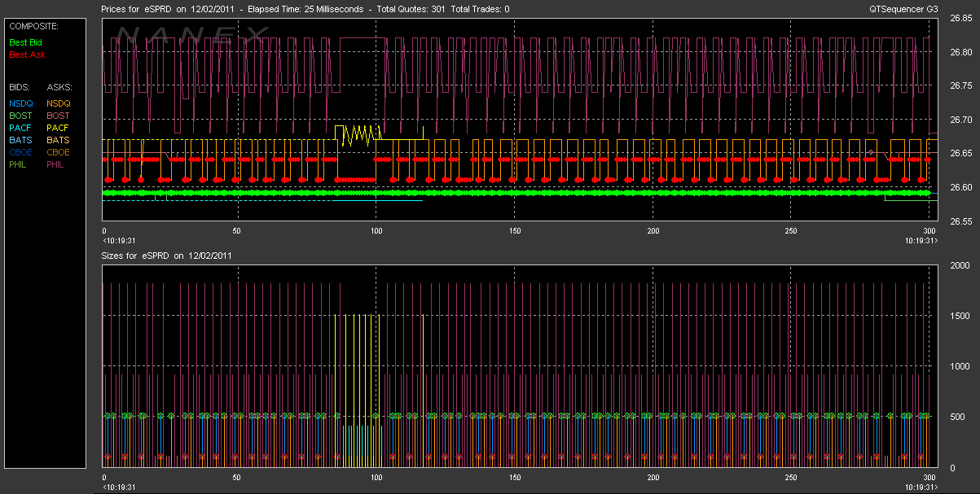Click quote number 250 under the prices chart
The image size is (980, 494).
click(x=790, y=231)
